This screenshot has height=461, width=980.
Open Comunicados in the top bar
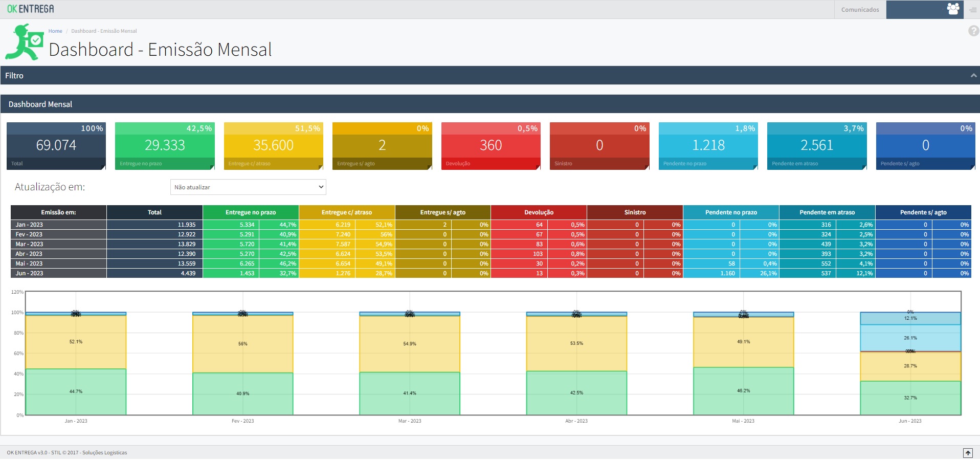tap(860, 10)
